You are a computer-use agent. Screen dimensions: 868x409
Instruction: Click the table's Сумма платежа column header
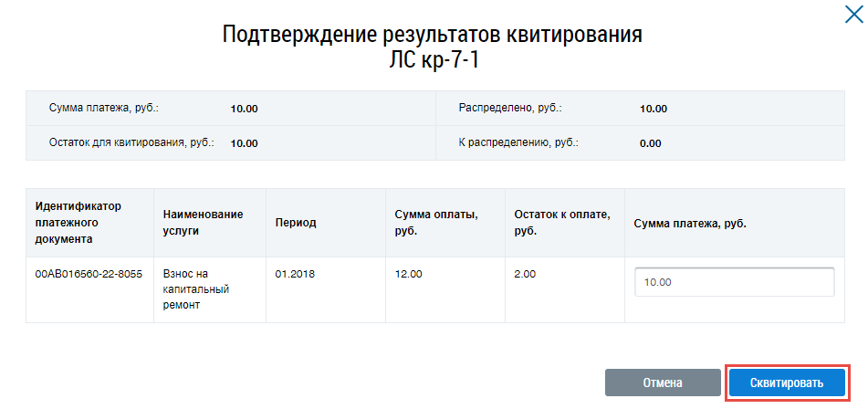point(690,223)
